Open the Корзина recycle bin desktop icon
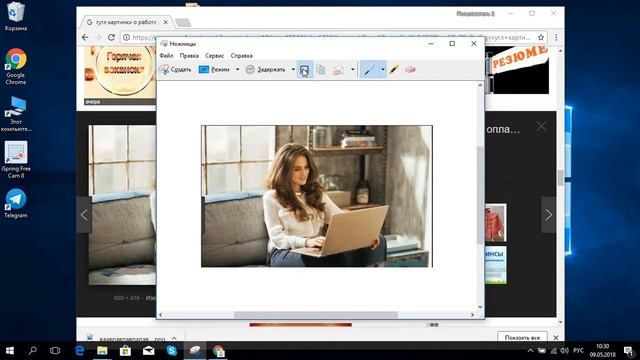This screenshot has height=360, width=640. pos(16,17)
